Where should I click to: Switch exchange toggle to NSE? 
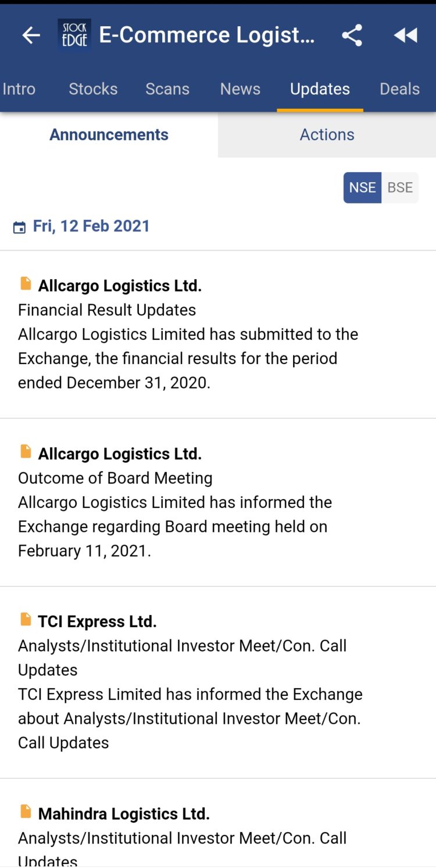point(362,187)
